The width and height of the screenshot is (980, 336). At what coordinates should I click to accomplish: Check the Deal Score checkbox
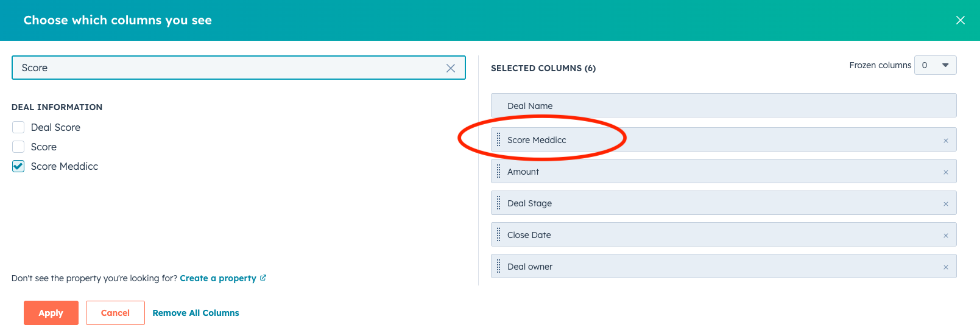point(18,127)
